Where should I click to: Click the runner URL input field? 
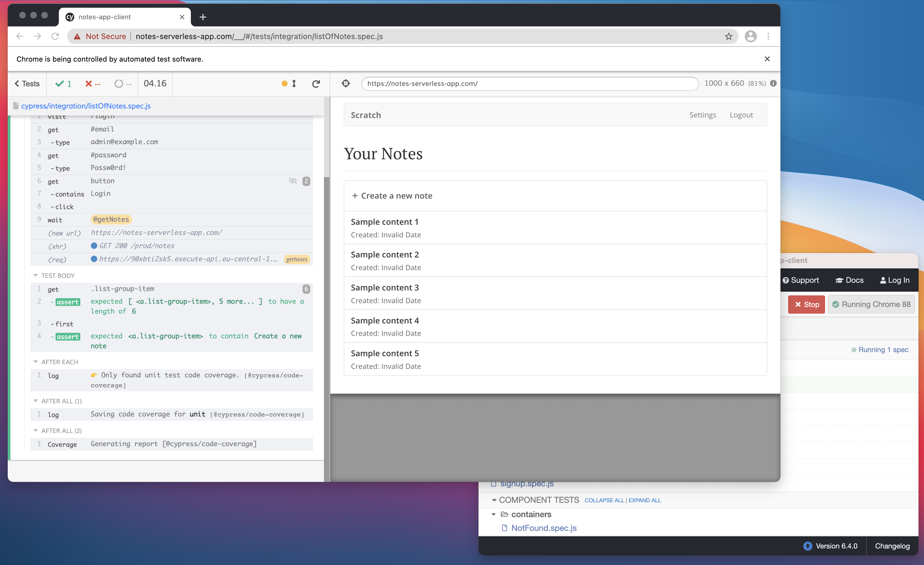[x=529, y=83]
